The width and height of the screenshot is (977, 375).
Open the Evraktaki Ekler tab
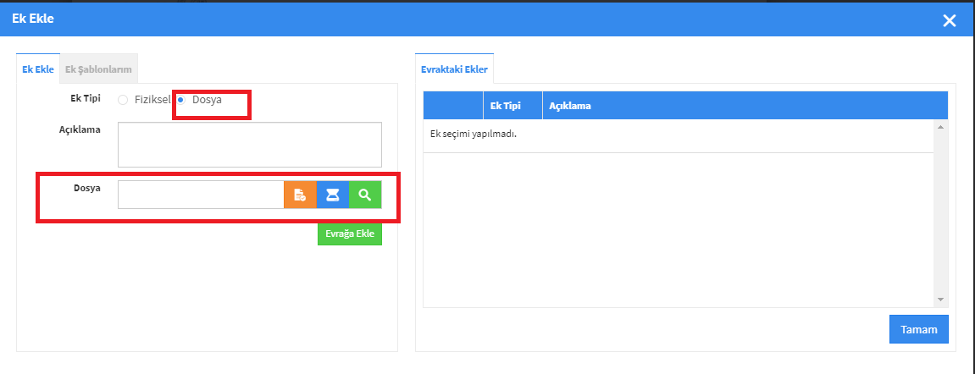pyautogui.click(x=454, y=69)
